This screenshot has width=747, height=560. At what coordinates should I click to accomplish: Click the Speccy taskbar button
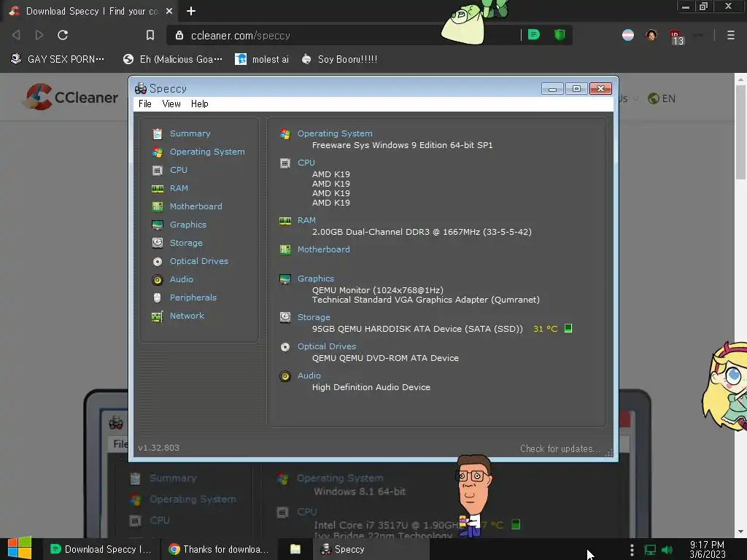tap(371, 549)
